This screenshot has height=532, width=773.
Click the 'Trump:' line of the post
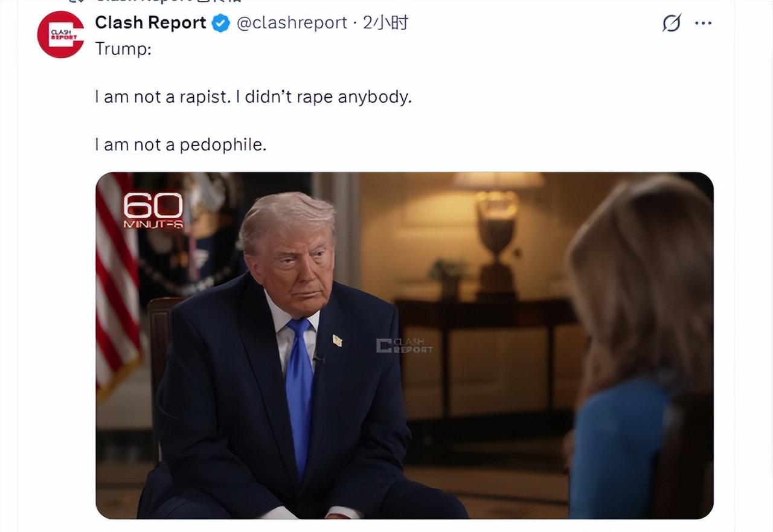[123, 49]
